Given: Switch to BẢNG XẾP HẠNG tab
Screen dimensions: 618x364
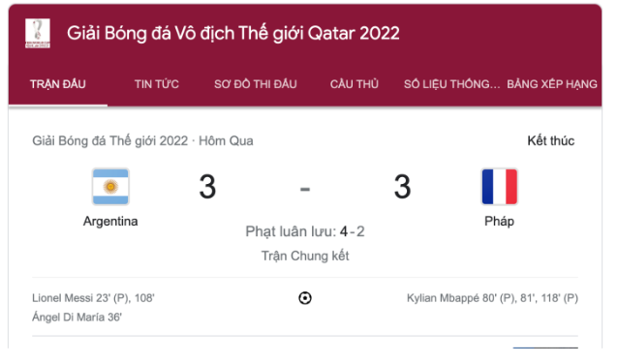Looking at the screenshot, I should [x=552, y=84].
